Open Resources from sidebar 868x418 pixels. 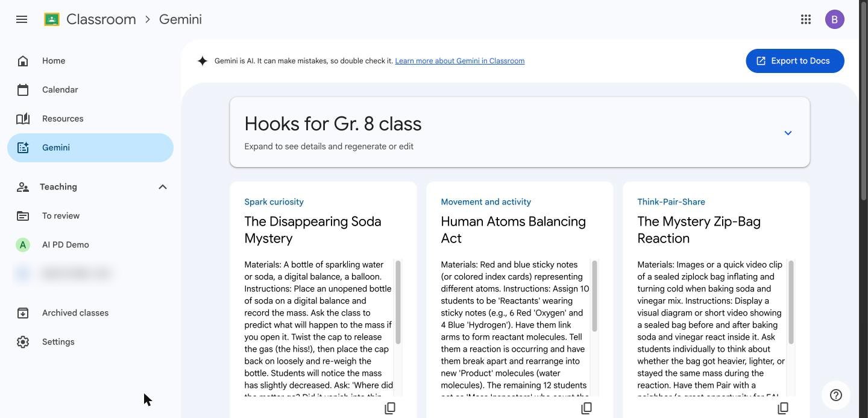(90, 119)
